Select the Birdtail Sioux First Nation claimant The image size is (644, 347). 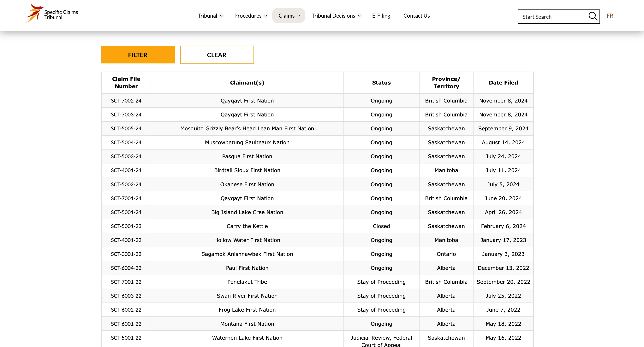[247, 170]
